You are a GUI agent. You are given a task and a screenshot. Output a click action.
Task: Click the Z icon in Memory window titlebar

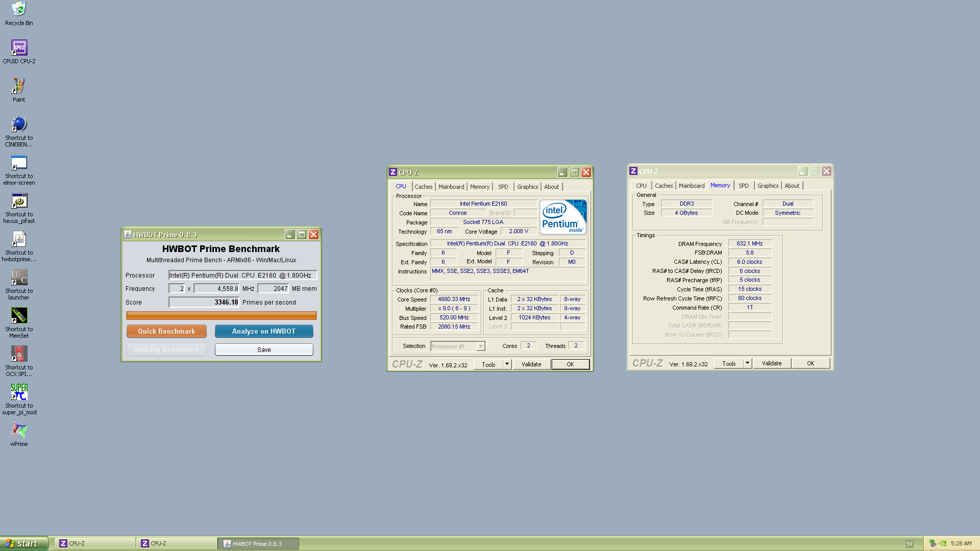tap(633, 171)
